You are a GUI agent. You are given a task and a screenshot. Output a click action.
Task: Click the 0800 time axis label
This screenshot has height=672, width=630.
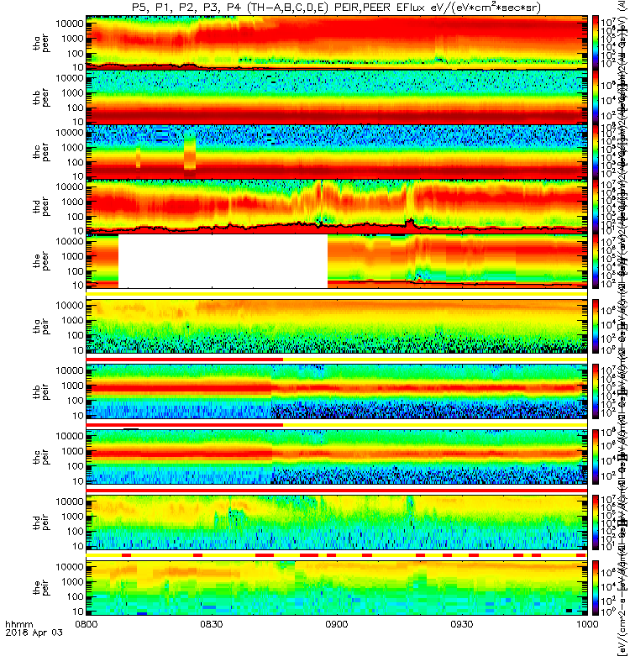tap(87, 624)
